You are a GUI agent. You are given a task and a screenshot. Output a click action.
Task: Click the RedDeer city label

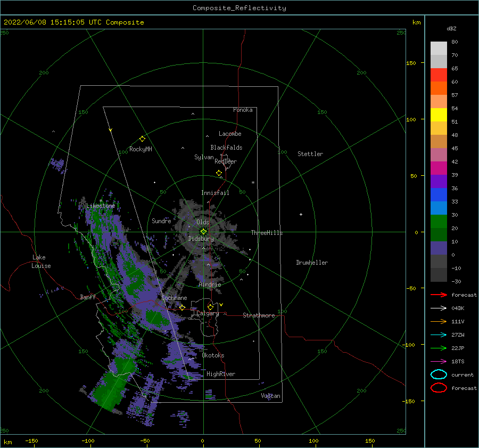click(x=226, y=161)
